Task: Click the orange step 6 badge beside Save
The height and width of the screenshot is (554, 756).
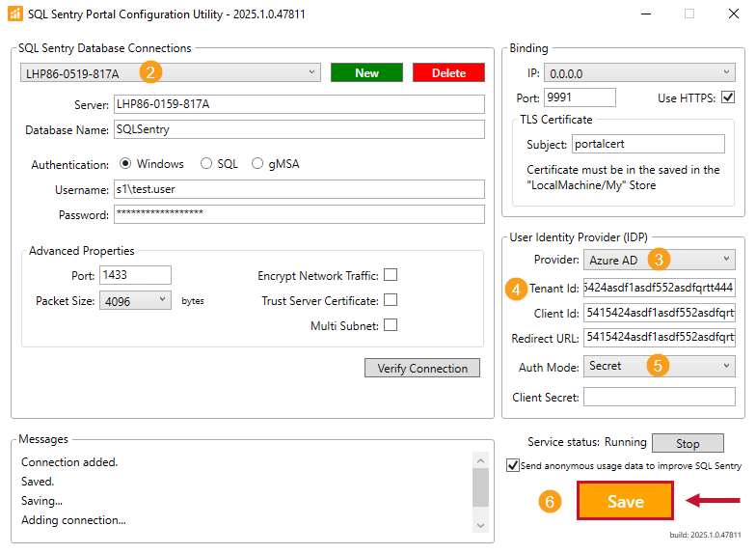Action: tap(549, 502)
